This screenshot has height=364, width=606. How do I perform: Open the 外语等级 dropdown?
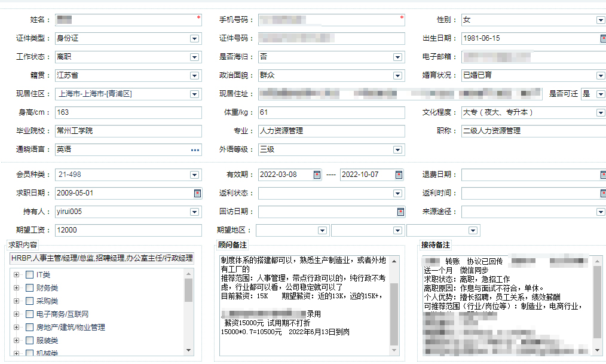click(x=397, y=150)
